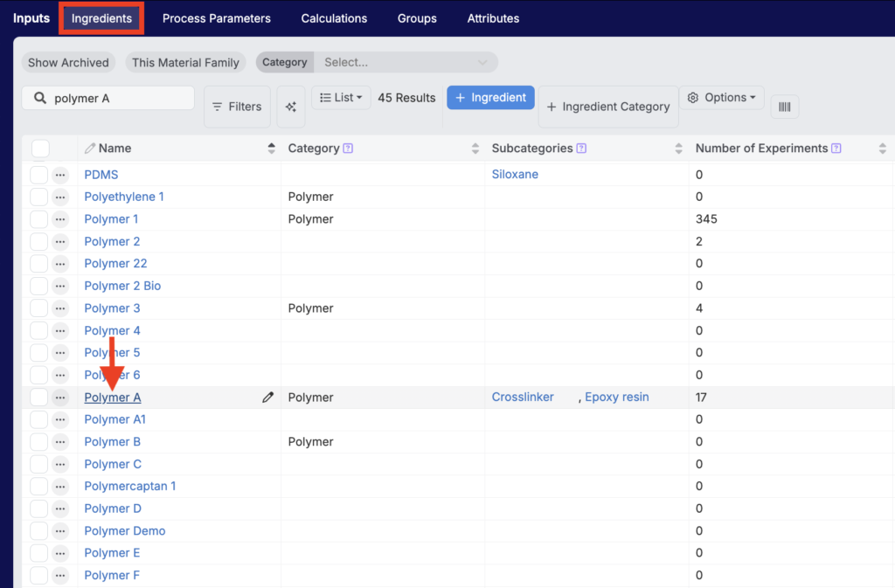Screen dimensions: 895x588
Task: Sort by the Name column arrows
Action: coord(271,149)
